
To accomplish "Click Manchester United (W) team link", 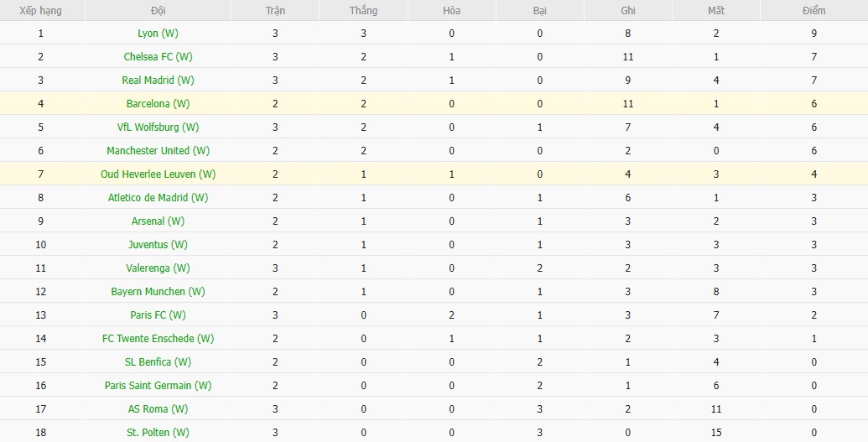I will [158, 151].
